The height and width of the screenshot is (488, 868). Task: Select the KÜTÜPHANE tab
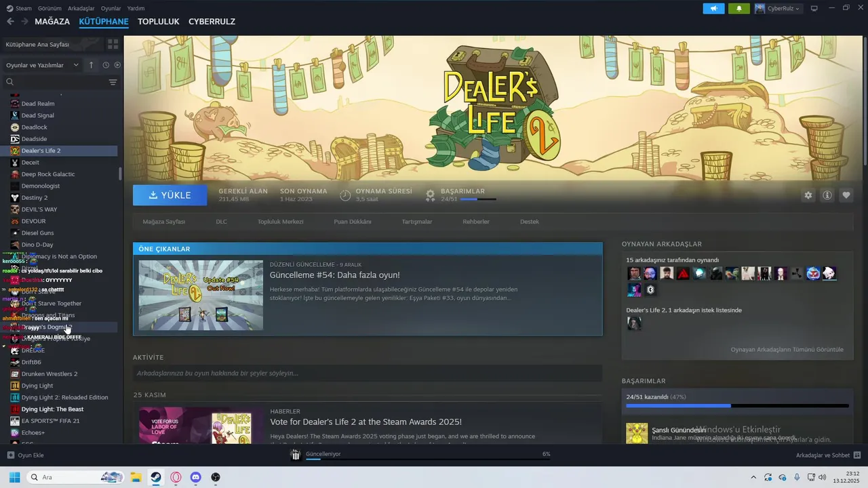(104, 22)
